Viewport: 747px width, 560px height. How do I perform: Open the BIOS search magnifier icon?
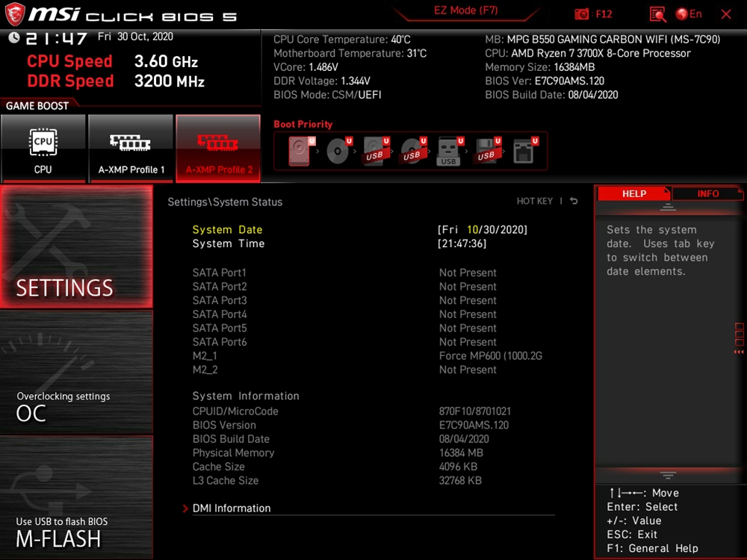point(658,14)
